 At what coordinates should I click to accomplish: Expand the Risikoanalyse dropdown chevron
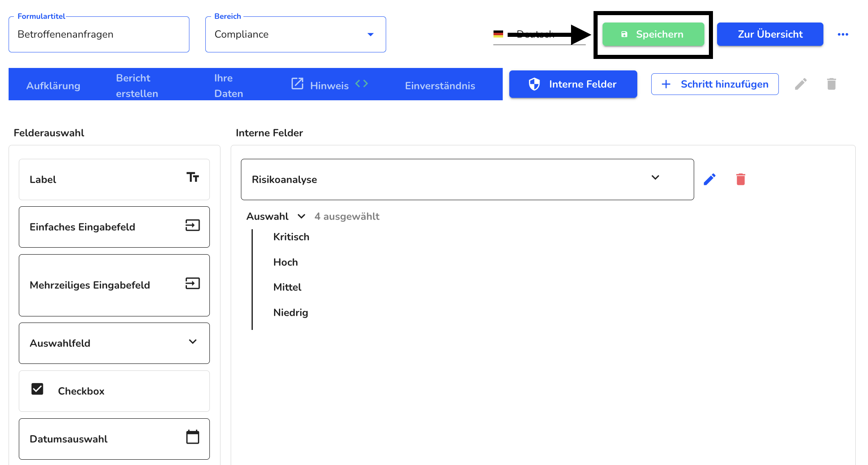[655, 177]
